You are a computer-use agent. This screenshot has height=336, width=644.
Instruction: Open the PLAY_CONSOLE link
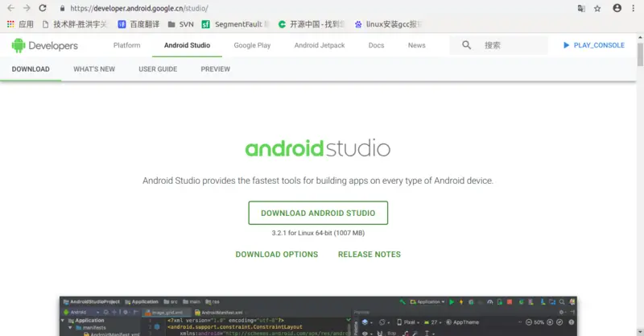(x=593, y=45)
